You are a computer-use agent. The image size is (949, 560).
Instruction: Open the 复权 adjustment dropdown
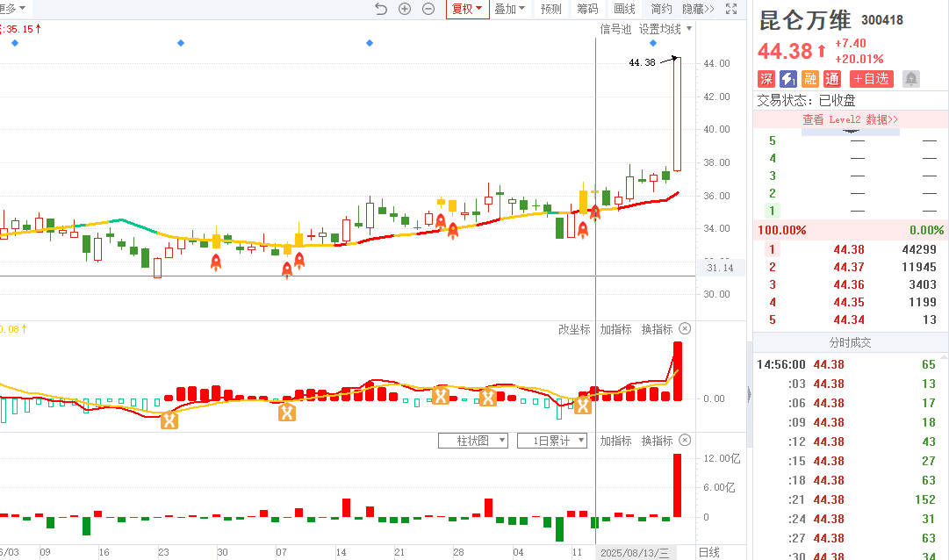pos(467,9)
